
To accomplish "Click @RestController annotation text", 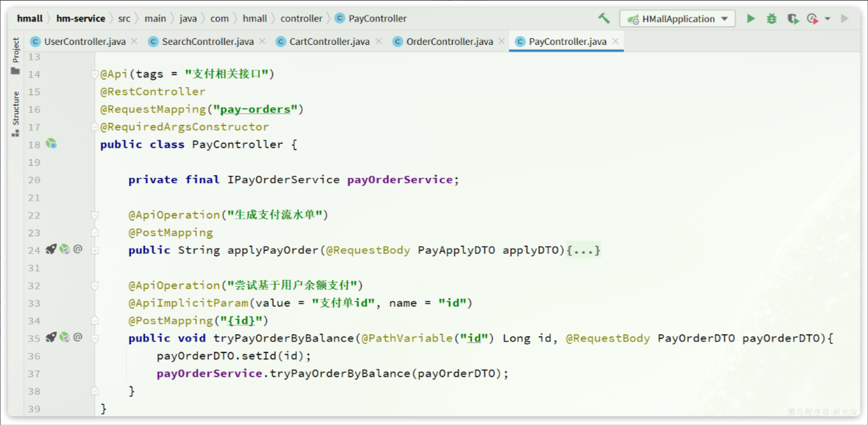I will [153, 91].
